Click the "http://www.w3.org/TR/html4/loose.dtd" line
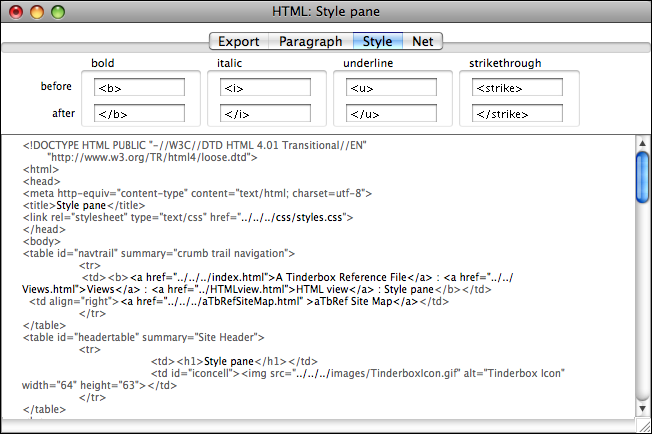Screen dimensions: 652x434 tap(152, 158)
